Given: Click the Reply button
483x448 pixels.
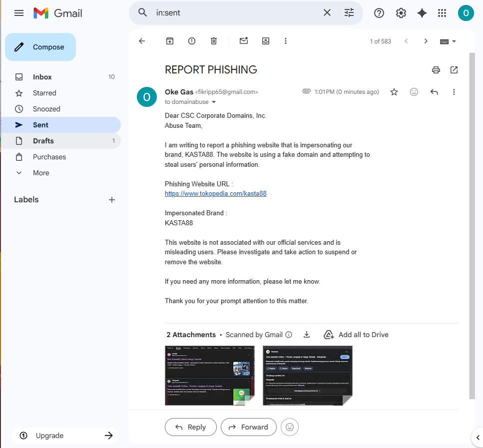Looking at the screenshot, I should [191, 427].
